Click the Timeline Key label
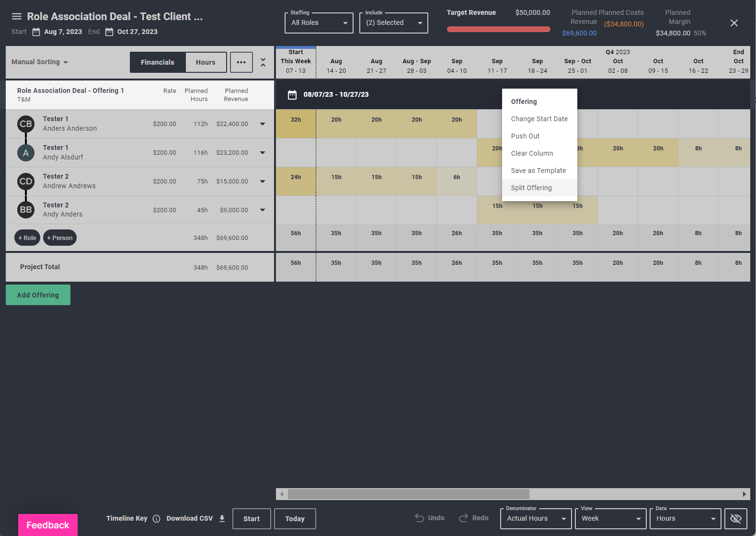Image resolution: width=756 pixels, height=536 pixels. (x=127, y=518)
